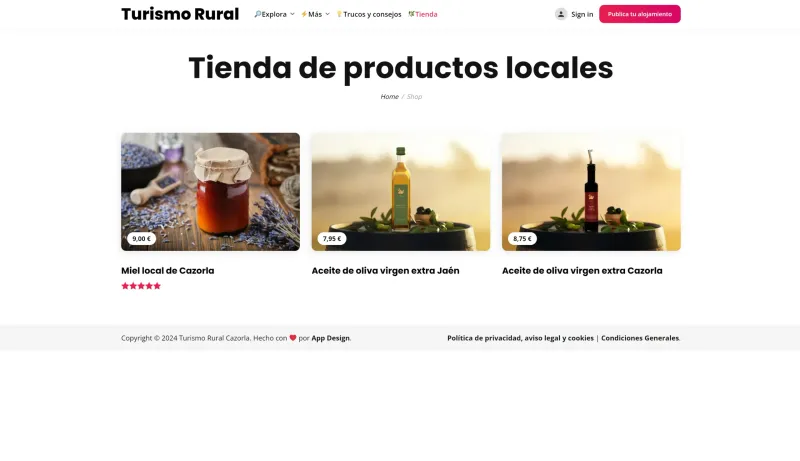The width and height of the screenshot is (800, 461).
Task: Open Aceite de oliva virgen extra Jaén title
Action: (x=385, y=271)
